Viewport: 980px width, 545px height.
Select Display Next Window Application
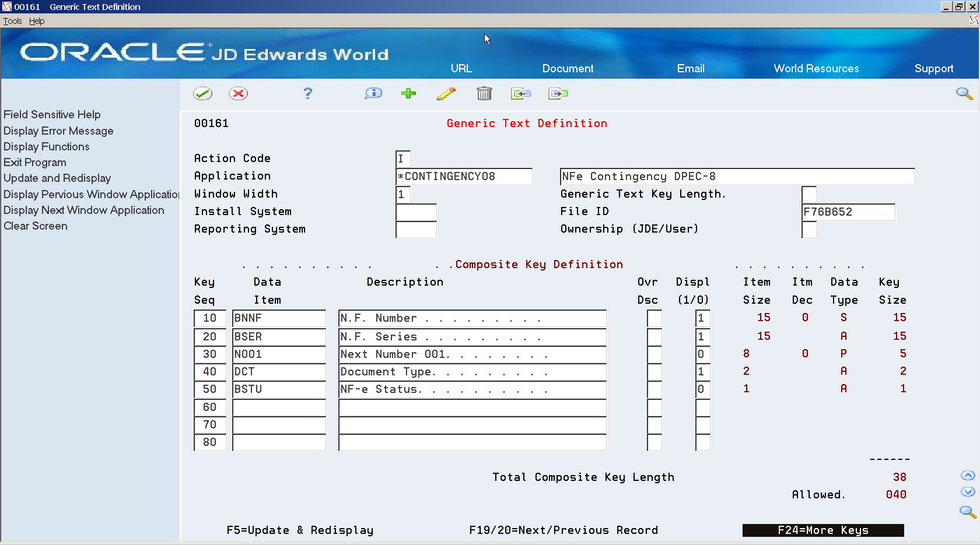click(x=84, y=210)
